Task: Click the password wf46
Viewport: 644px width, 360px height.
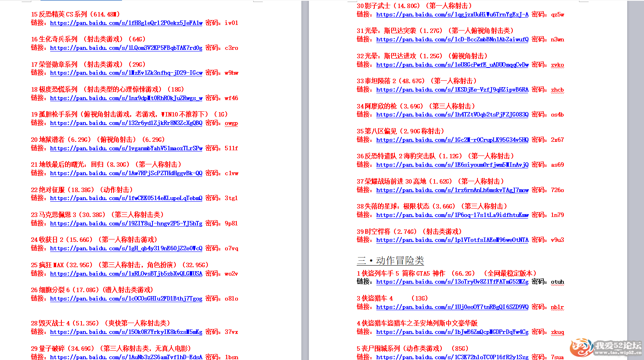Action: [232, 98]
